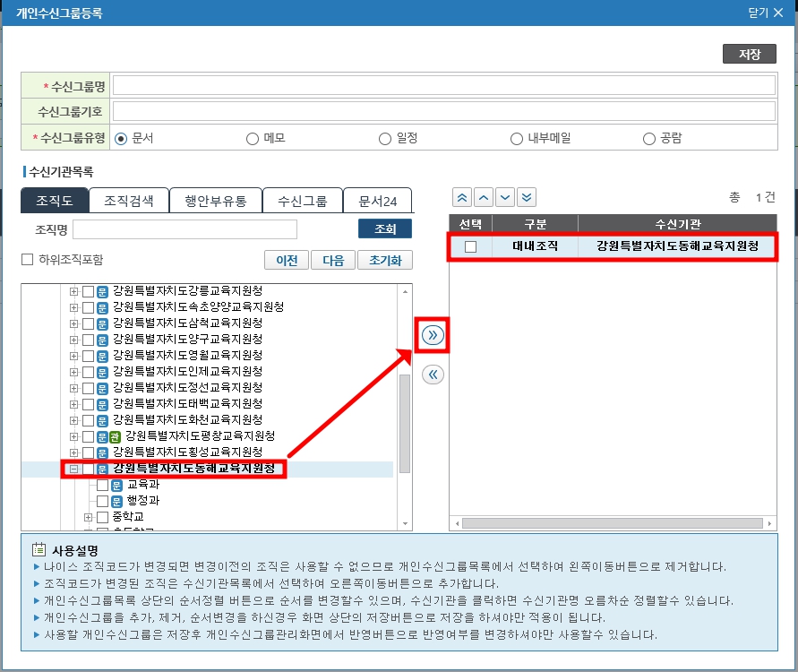Check the box for 중학교
Image resolution: width=798 pixels, height=672 pixels.
tap(102, 517)
